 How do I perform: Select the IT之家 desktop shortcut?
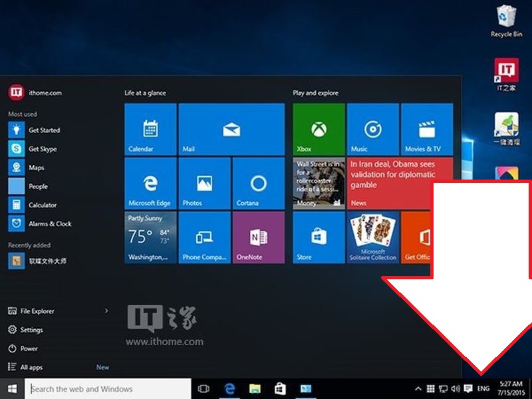pyautogui.click(x=506, y=74)
